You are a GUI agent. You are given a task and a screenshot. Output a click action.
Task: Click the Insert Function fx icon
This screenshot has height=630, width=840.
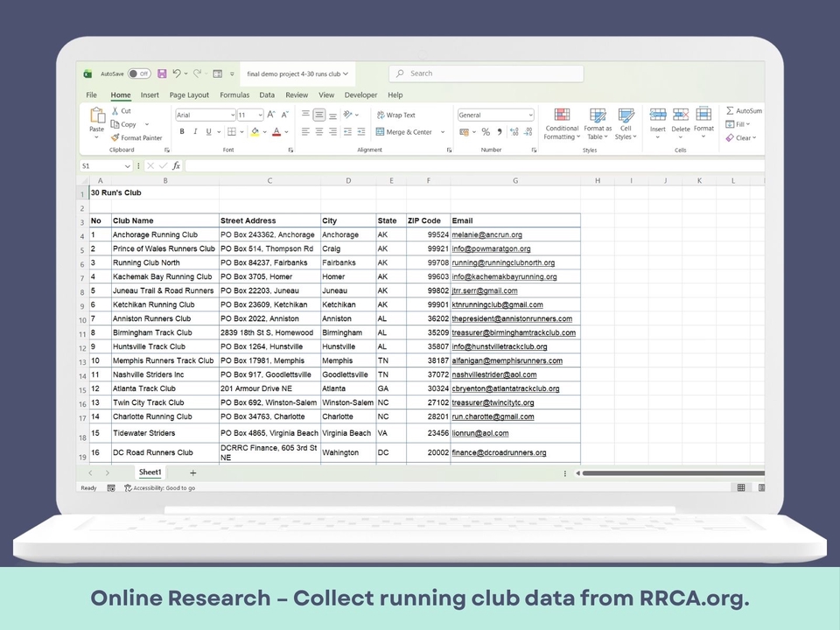click(176, 165)
